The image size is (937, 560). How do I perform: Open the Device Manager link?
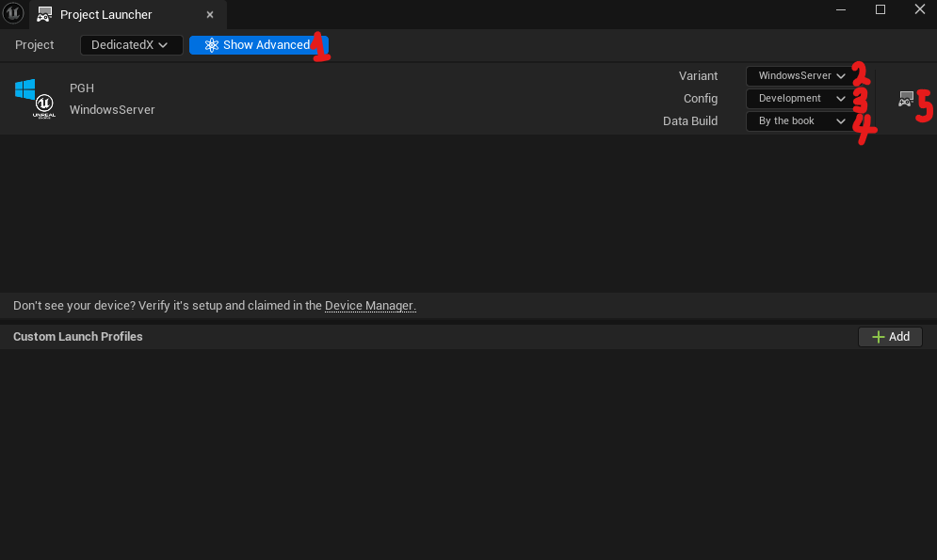click(369, 306)
